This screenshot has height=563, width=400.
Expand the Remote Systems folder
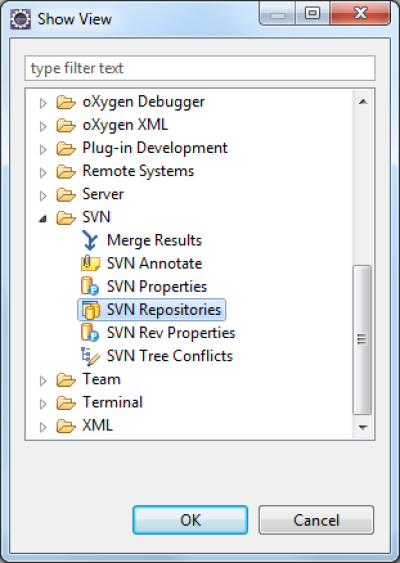(x=43, y=172)
